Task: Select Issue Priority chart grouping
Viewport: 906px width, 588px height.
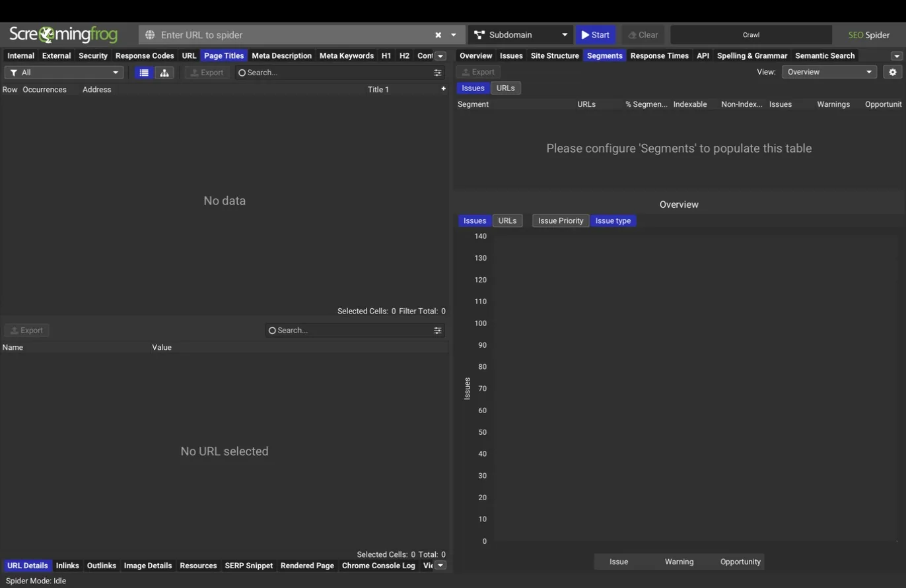Action: (x=561, y=221)
